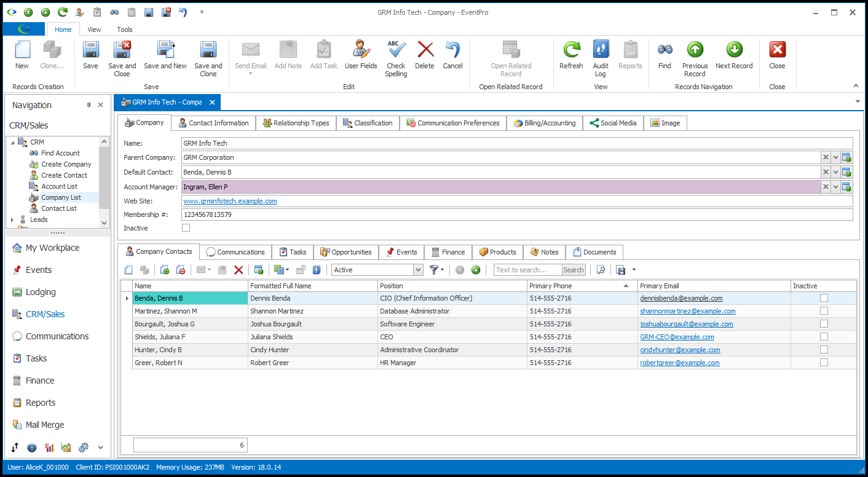Delete the current record
868x477 pixels.
(x=425, y=56)
